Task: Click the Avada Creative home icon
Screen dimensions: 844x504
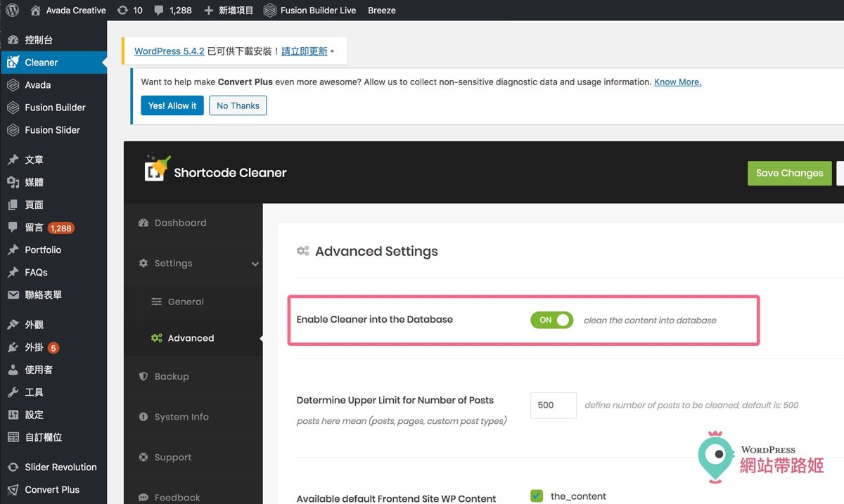Action: pyautogui.click(x=36, y=11)
